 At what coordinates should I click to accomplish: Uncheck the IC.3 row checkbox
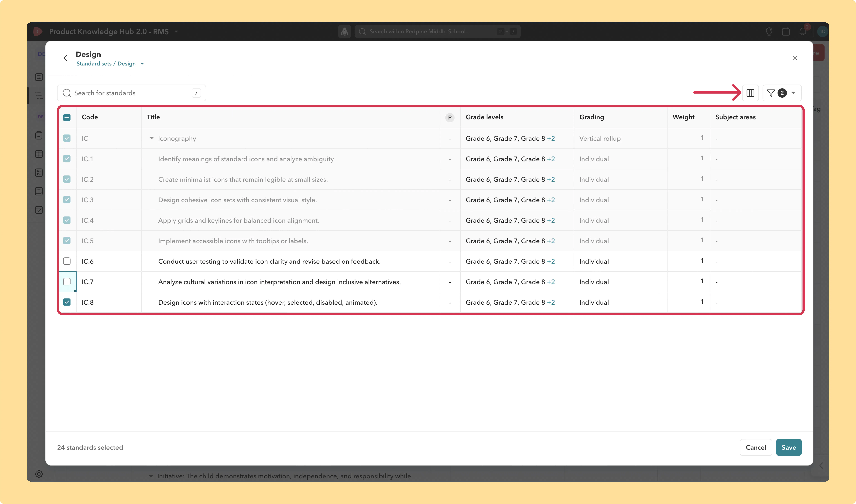click(x=67, y=200)
